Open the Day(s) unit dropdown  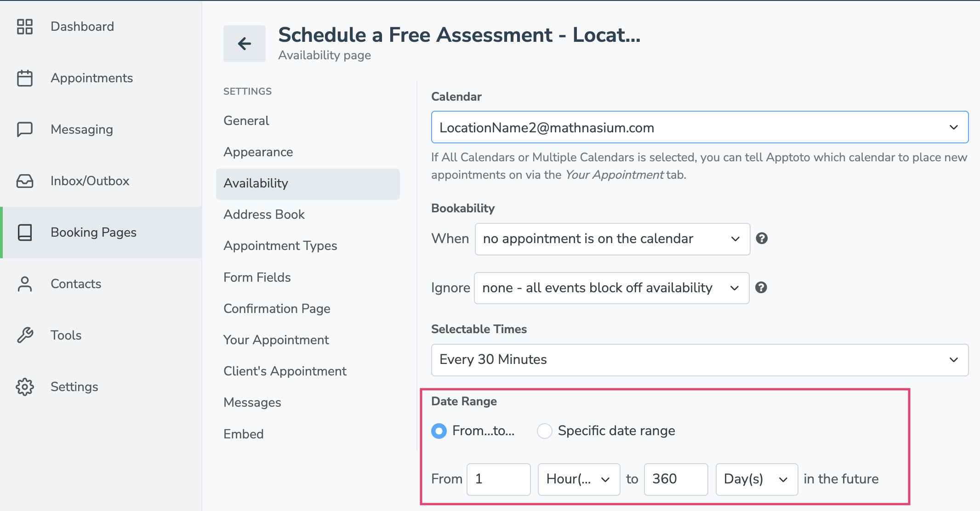(757, 479)
